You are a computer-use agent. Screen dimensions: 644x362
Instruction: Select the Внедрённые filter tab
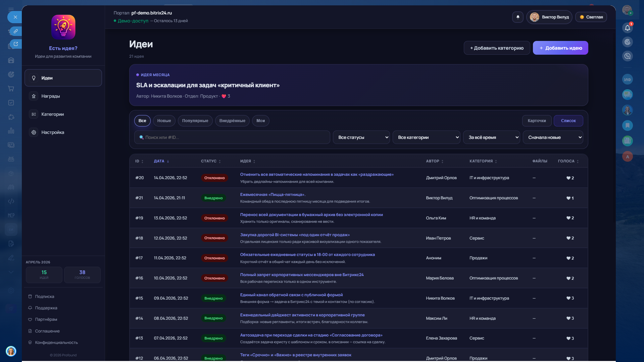(232, 121)
